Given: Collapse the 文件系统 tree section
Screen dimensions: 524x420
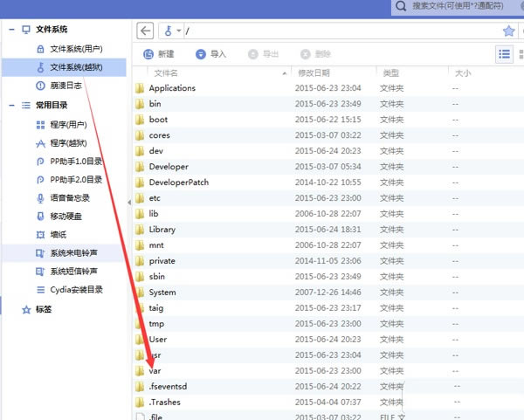Looking at the screenshot, I should pos(11,30).
